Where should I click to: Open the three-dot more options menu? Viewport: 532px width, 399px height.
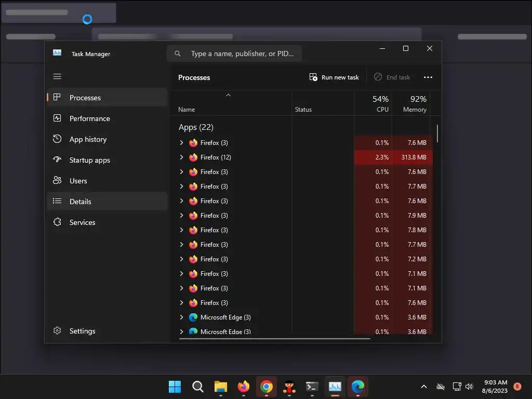[428, 77]
